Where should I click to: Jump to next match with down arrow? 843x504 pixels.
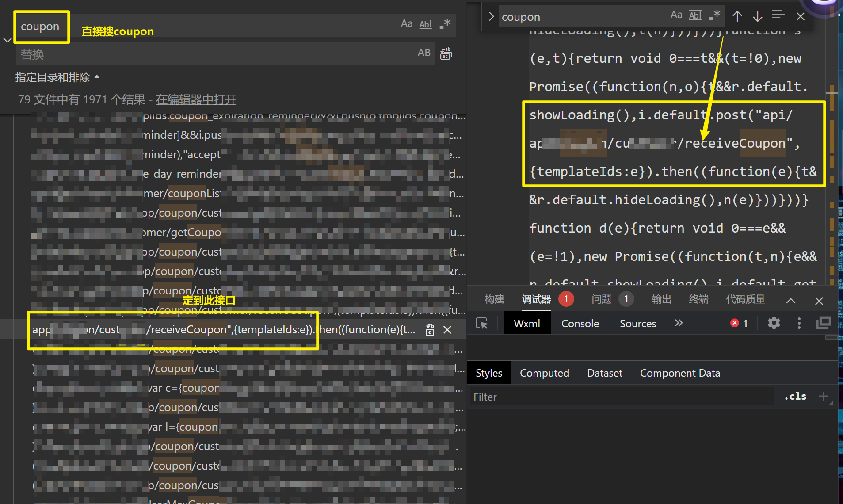757,16
